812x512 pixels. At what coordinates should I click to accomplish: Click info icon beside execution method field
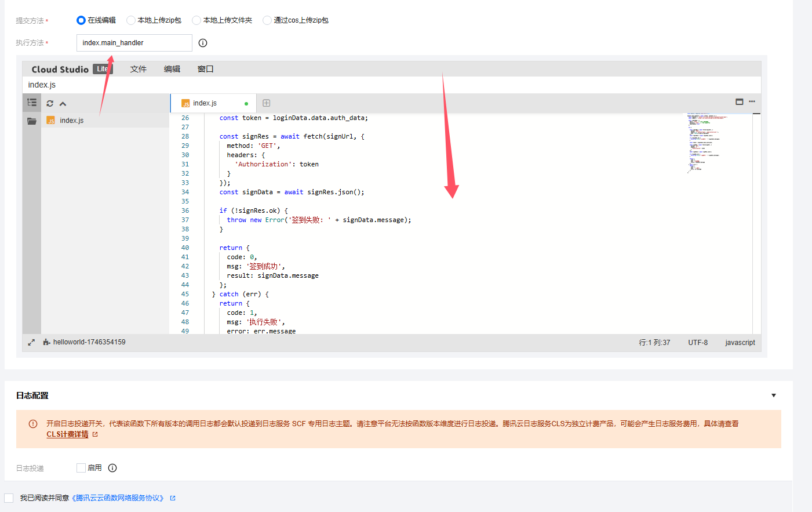[x=203, y=43]
